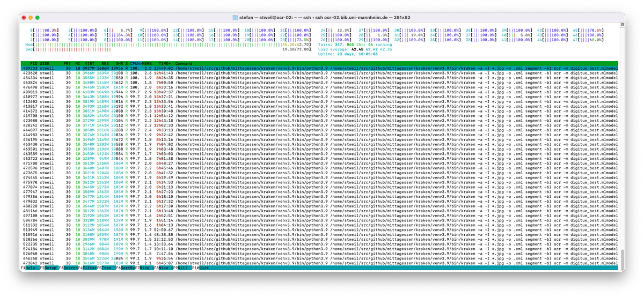The width and height of the screenshot is (644, 297).
Task: Select process row with PID 504784
Action: 319,220
